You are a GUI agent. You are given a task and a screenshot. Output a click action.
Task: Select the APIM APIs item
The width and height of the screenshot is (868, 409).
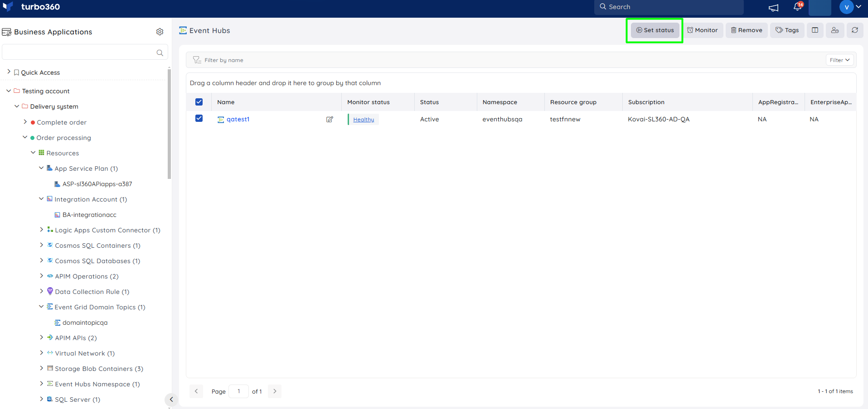click(76, 338)
